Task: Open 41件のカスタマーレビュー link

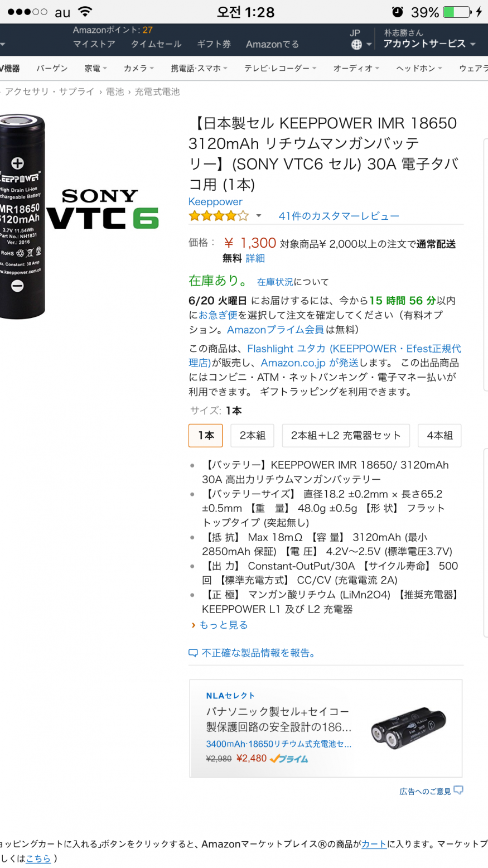Action: [339, 216]
